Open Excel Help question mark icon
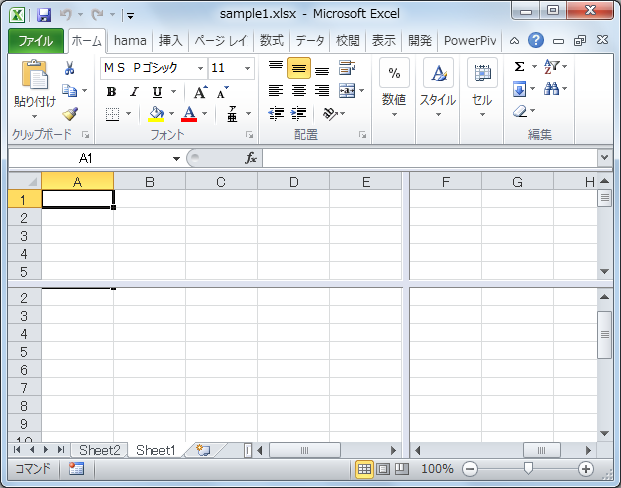Image resolution: width=621 pixels, height=488 pixels. pos(536,40)
